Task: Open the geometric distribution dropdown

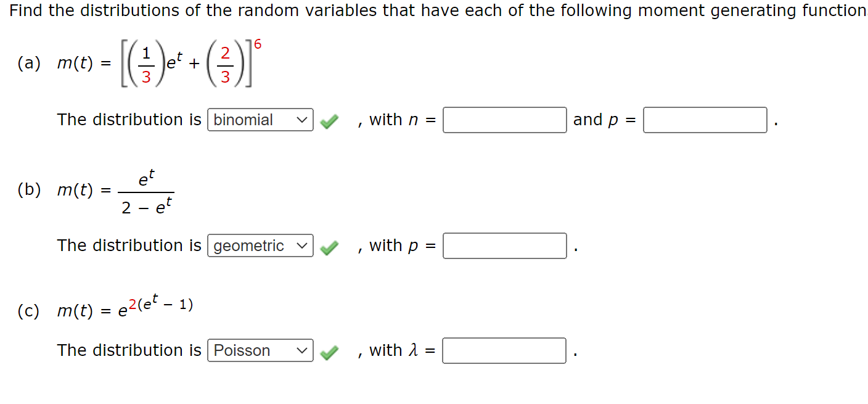Action: pos(260,245)
